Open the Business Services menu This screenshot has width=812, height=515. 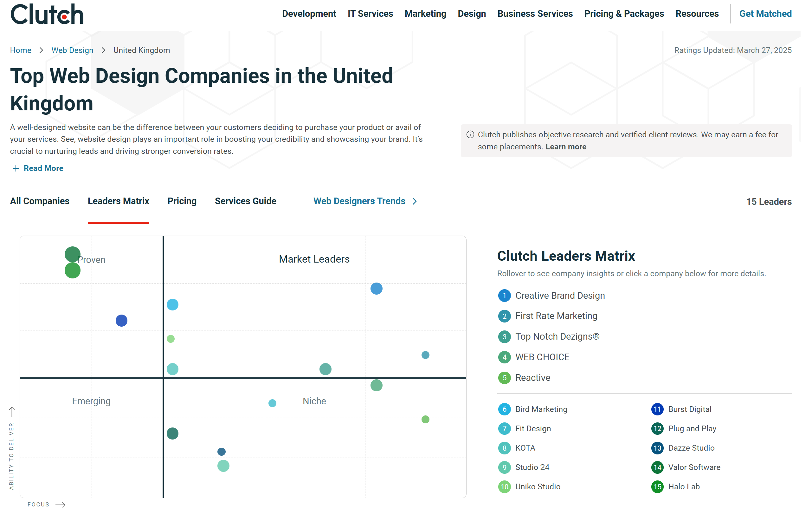coord(535,14)
